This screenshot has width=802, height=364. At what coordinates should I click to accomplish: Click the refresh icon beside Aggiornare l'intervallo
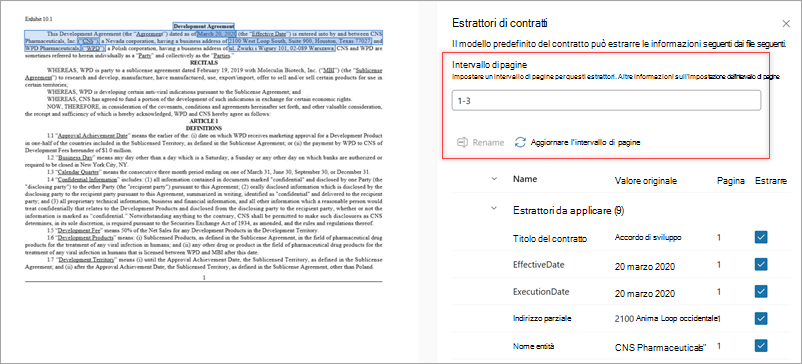(520, 142)
